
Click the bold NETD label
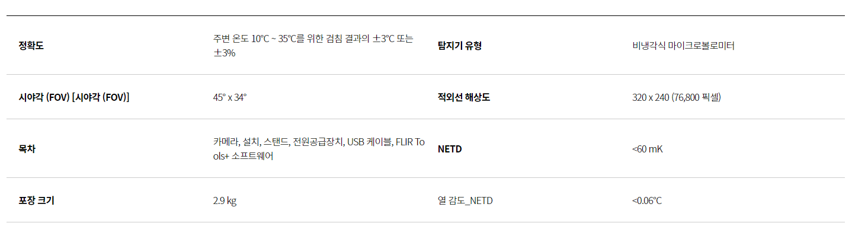click(450, 149)
